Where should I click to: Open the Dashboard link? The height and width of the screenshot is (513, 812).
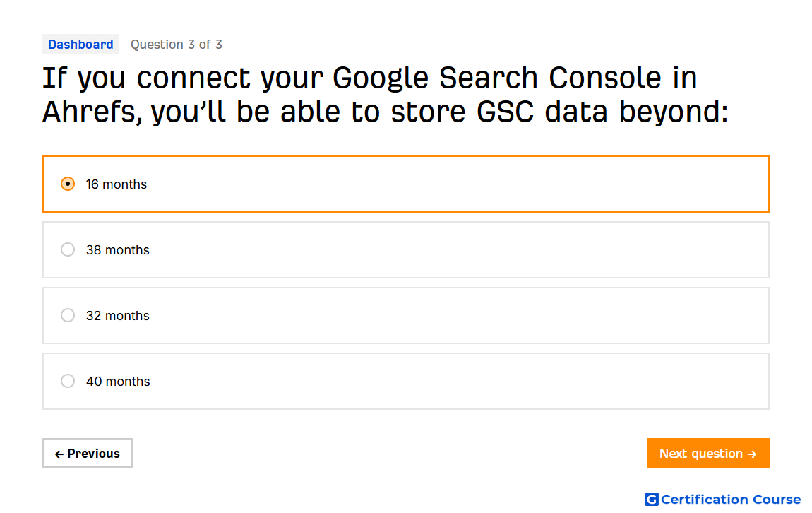(80, 45)
